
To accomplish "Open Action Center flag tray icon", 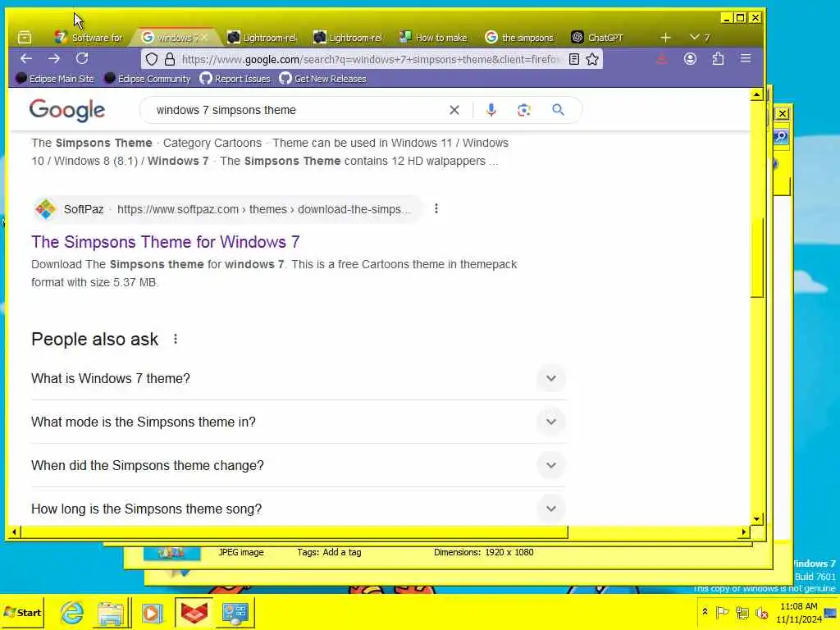I will point(722,612).
